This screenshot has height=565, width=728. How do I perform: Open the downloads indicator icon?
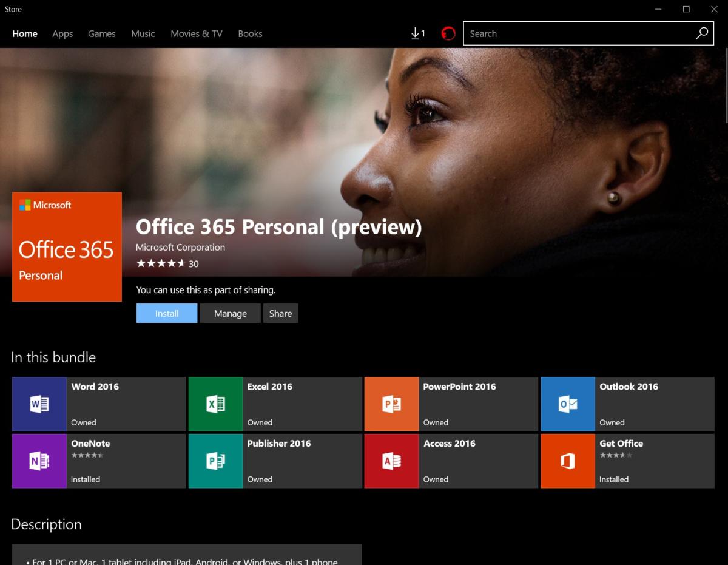pyautogui.click(x=418, y=33)
